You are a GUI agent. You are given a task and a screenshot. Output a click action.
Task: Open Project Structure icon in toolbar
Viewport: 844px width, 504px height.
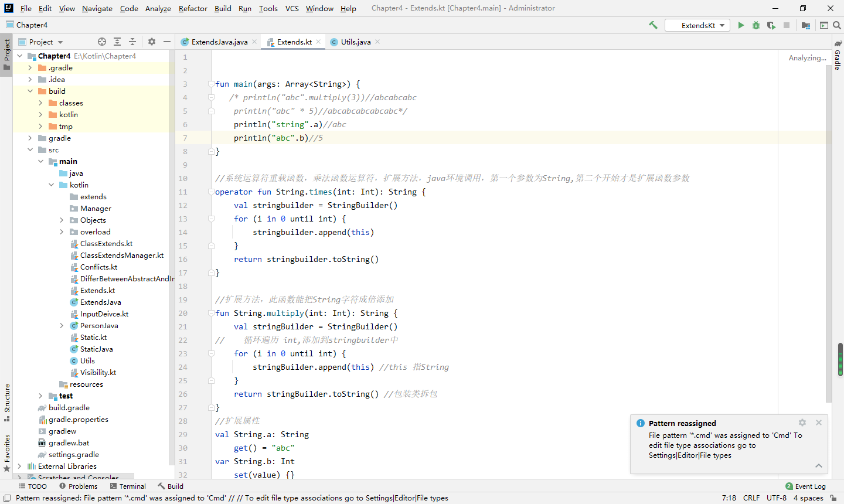click(x=806, y=25)
